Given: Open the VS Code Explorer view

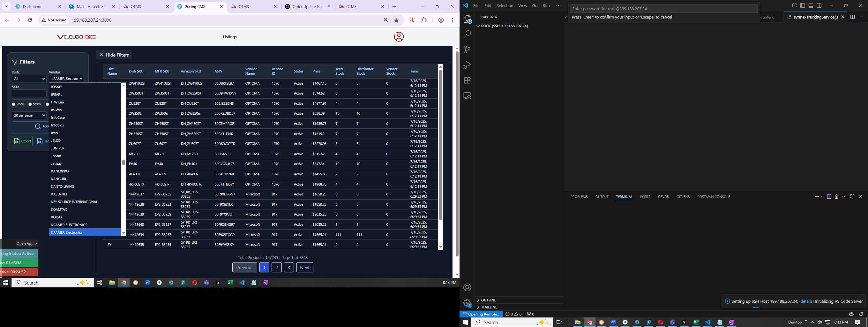Looking at the screenshot, I should click(x=467, y=19).
